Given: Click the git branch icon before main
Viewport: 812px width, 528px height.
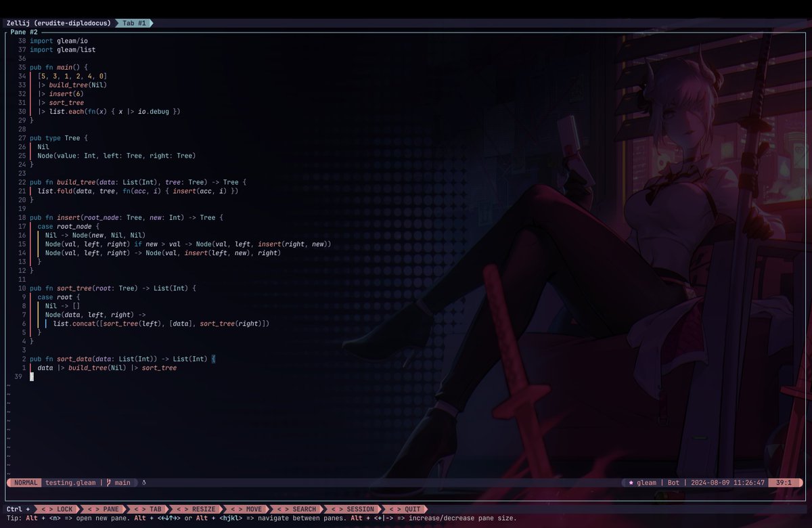Looking at the screenshot, I should (109, 483).
